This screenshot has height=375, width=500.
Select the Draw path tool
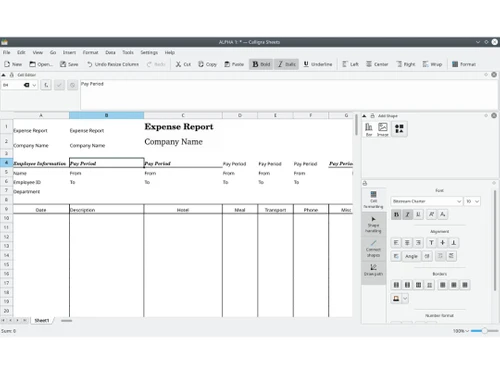coord(373,270)
